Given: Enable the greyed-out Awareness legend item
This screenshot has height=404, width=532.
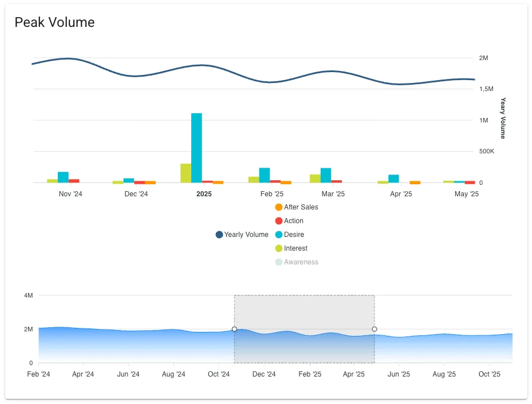Looking at the screenshot, I should (301, 262).
